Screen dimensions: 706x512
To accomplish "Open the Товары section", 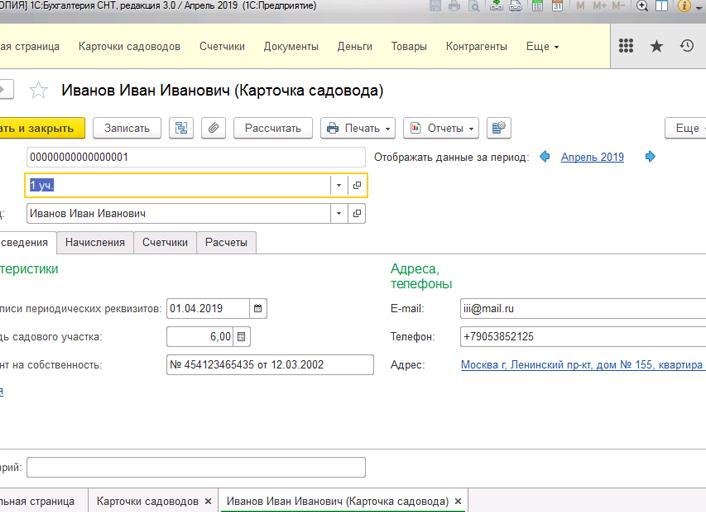I will (x=409, y=46).
